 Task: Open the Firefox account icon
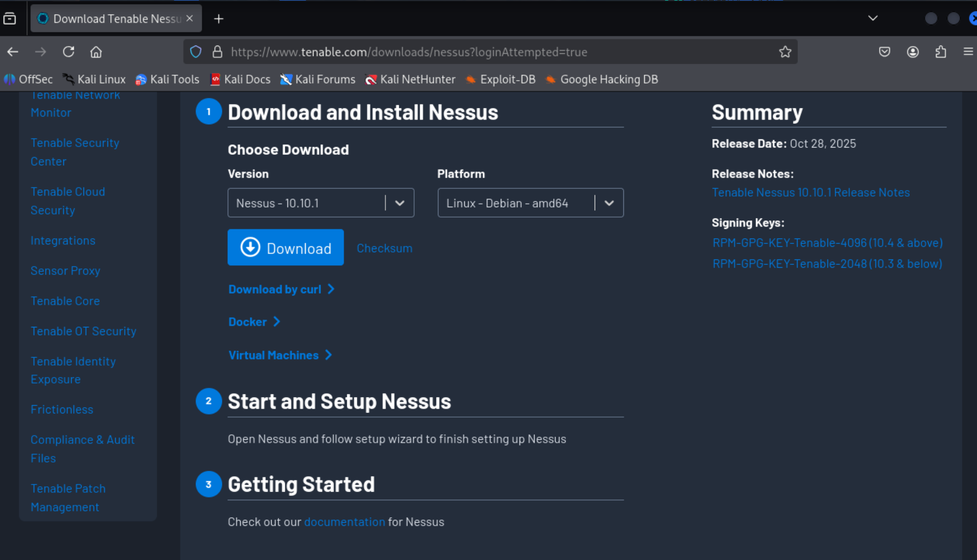coord(913,52)
